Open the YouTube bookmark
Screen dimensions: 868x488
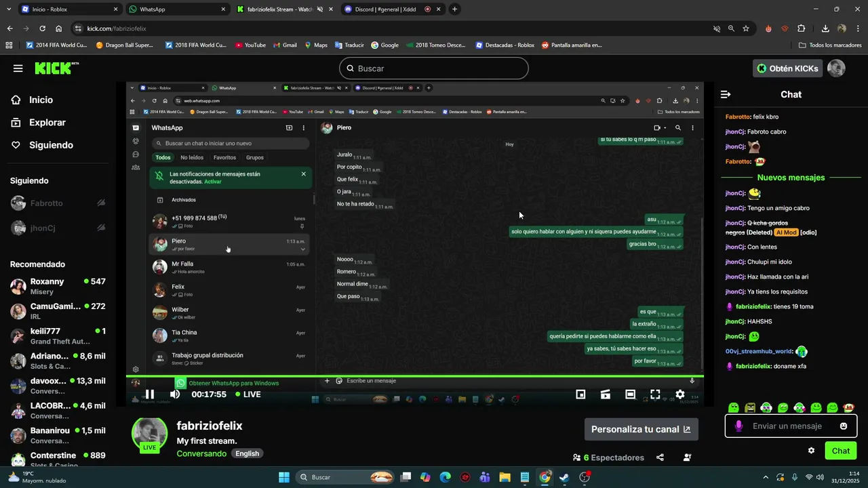tap(250, 45)
